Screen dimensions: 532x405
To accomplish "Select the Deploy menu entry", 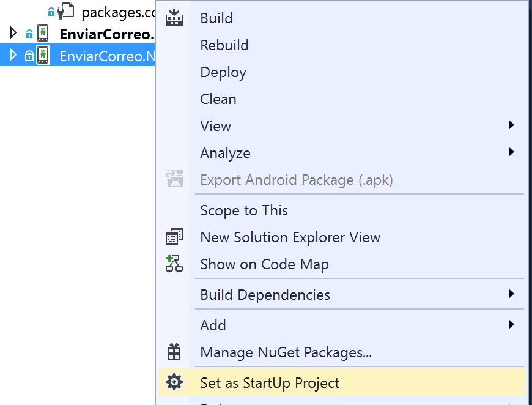I will 223,72.
